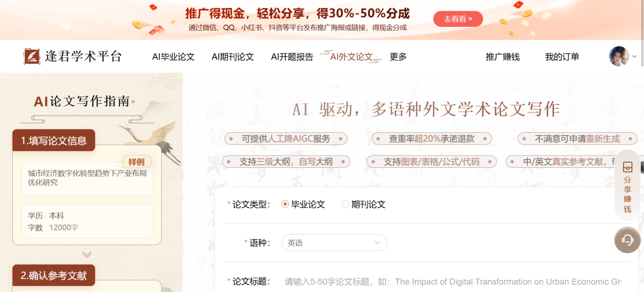
Task: Open the AI毕业论文 menu item
Action: pyautogui.click(x=174, y=57)
